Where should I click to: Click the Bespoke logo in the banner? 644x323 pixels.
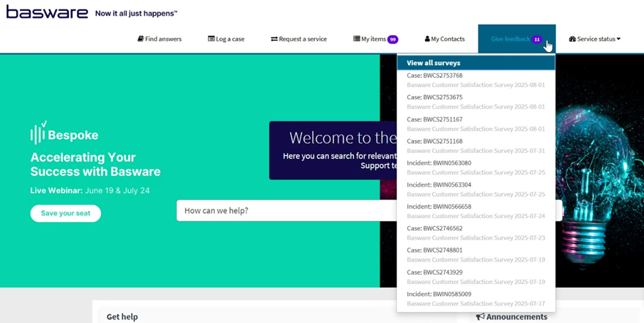(64, 133)
